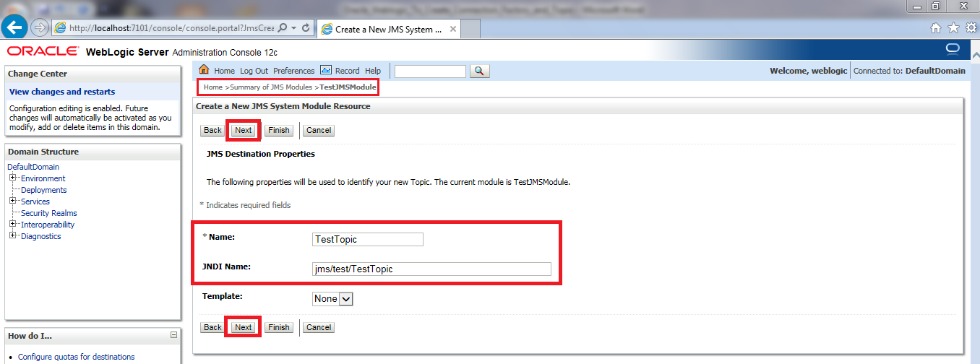Click the address bar search magnifier icon

tap(283, 28)
